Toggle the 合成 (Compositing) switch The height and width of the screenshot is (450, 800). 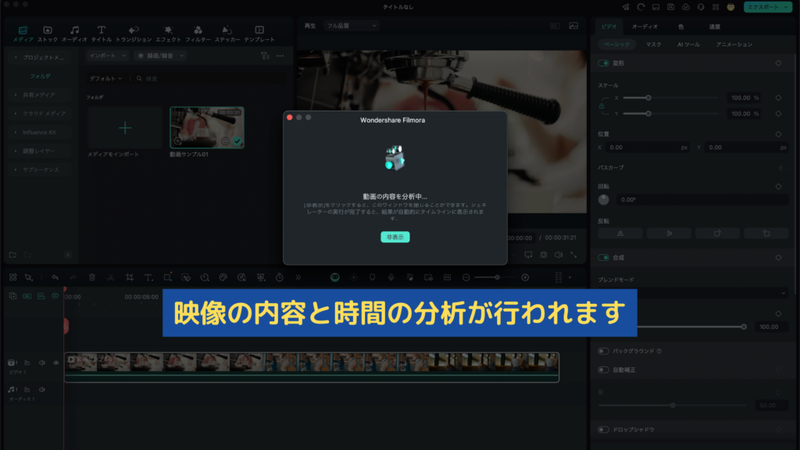click(604, 258)
